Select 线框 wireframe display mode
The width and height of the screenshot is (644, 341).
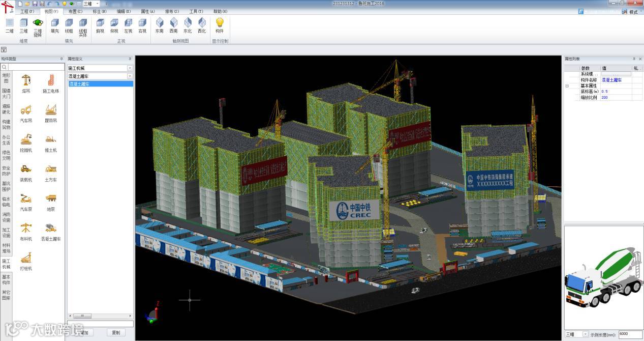(69, 26)
